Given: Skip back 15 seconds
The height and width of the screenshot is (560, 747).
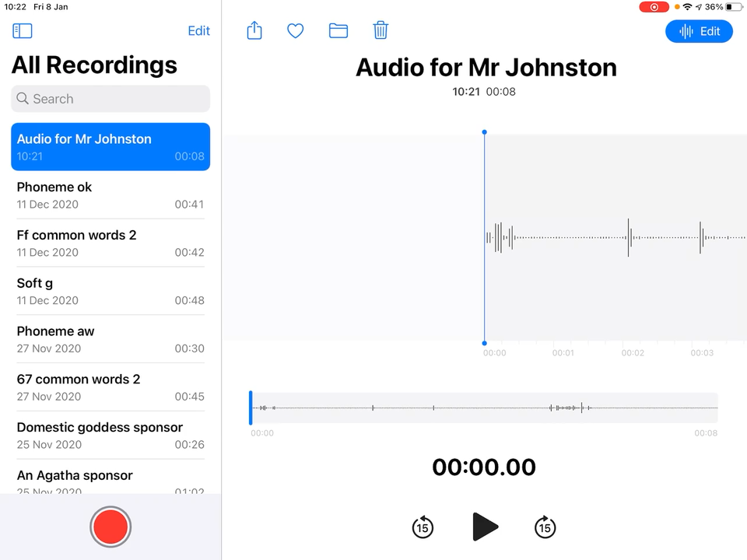Looking at the screenshot, I should [423, 527].
